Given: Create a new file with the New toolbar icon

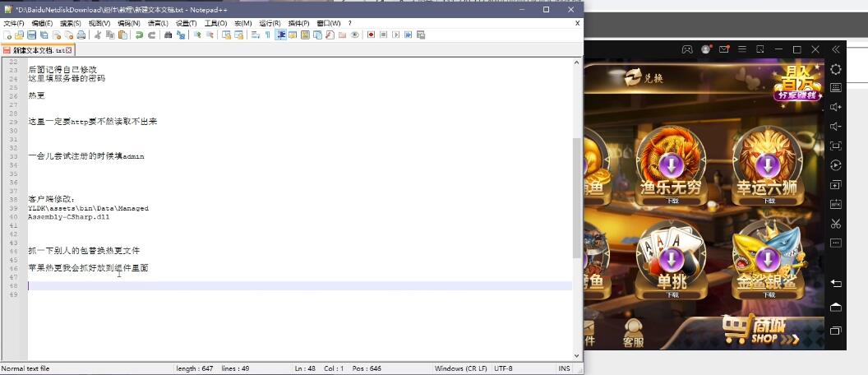Looking at the screenshot, I should [7, 35].
